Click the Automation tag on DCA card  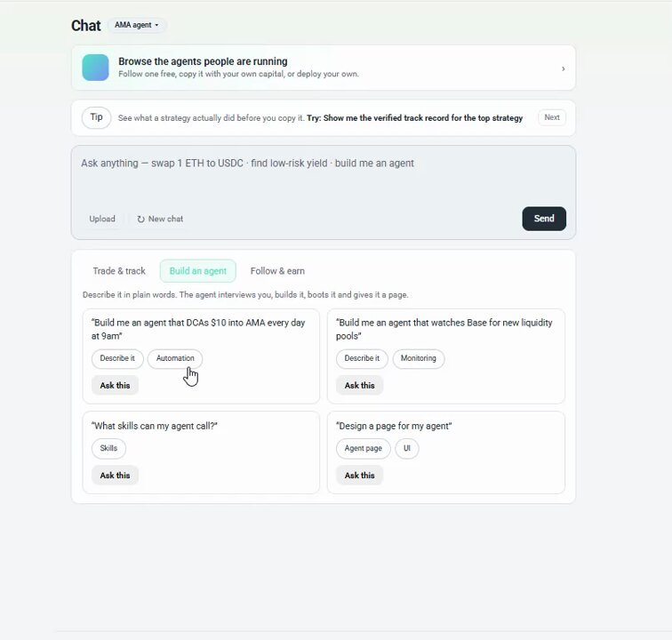coord(175,358)
